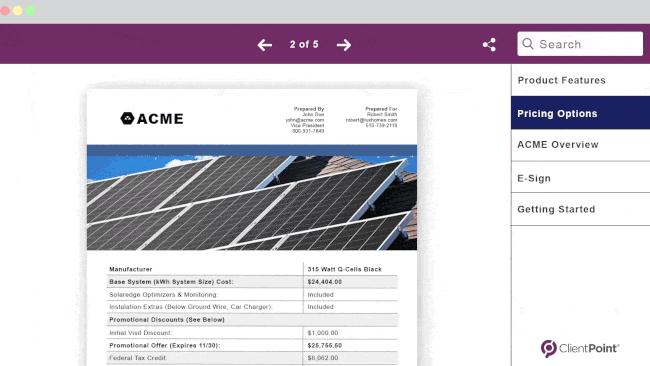The width and height of the screenshot is (650, 366).
Task: Click 'Promotional Discounts (See Below)' heading
Action: pos(167,320)
